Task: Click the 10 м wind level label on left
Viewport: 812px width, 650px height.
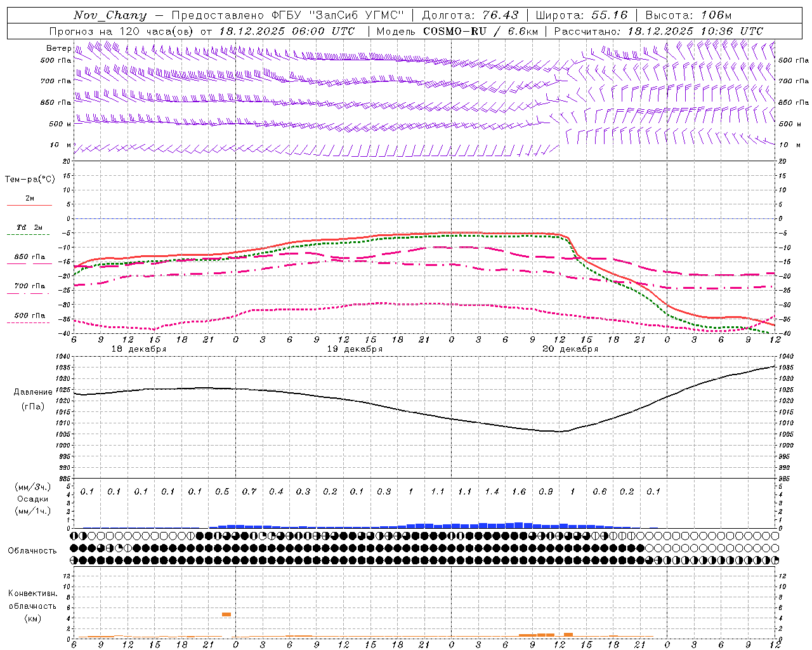Action: pos(60,145)
